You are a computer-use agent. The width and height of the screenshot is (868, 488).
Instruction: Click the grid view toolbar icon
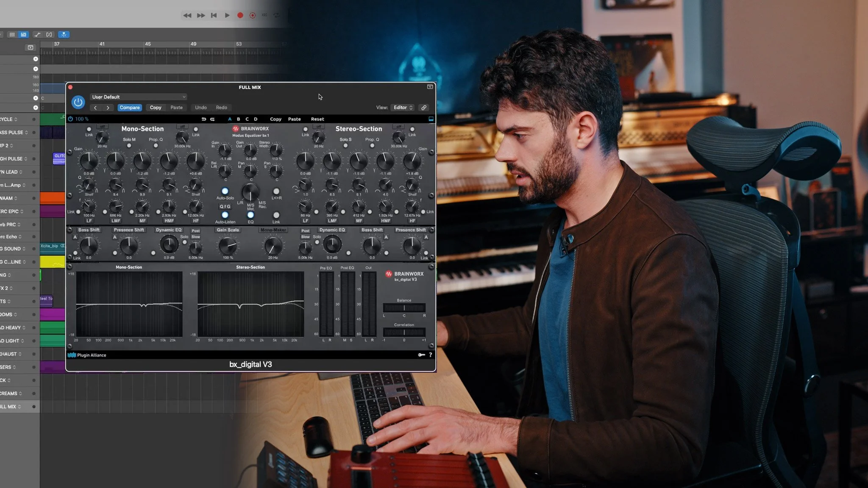pyautogui.click(x=12, y=35)
